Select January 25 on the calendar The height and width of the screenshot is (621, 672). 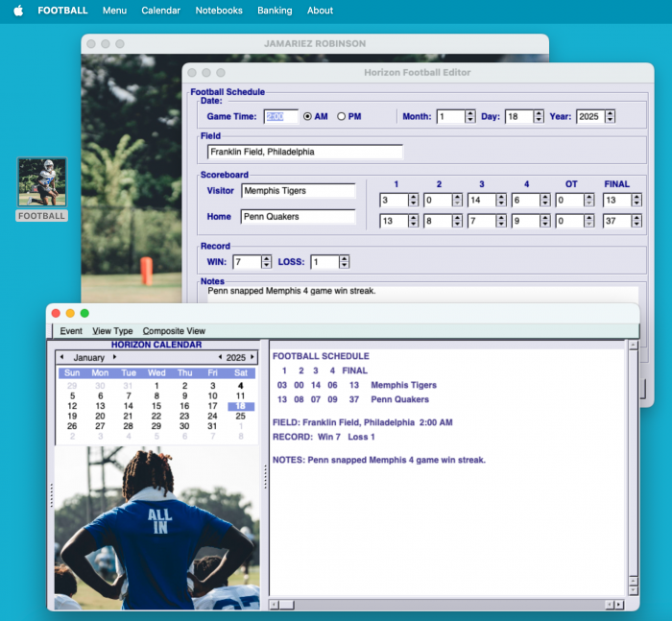click(240, 417)
